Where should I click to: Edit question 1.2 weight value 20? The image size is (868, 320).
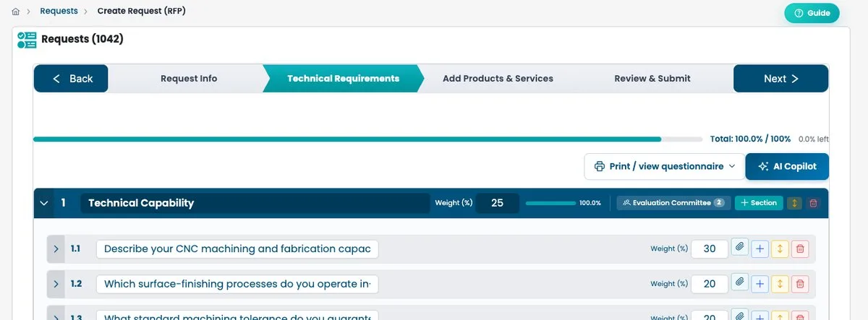tap(710, 284)
